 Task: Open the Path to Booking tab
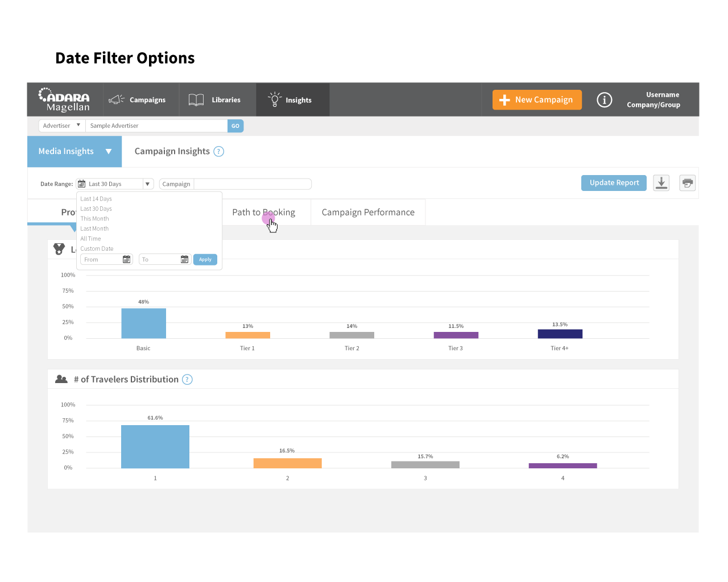264,212
